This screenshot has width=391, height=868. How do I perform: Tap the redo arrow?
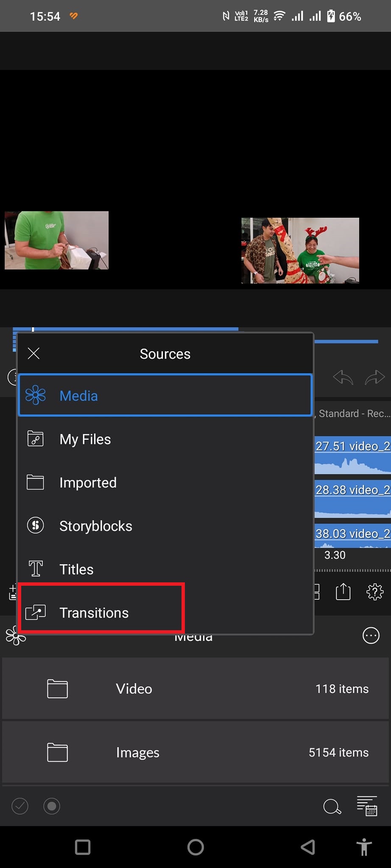(374, 377)
